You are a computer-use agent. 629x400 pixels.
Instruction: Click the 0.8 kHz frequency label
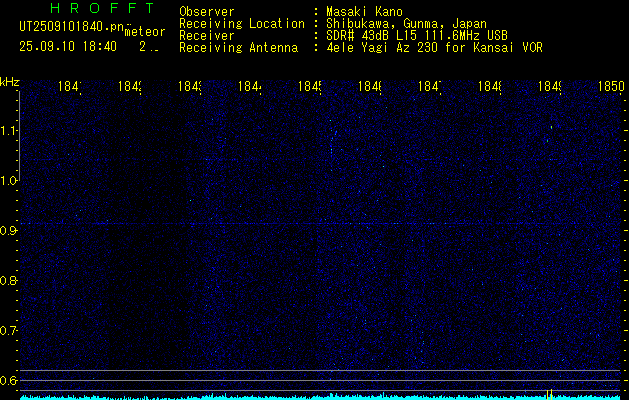[8, 280]
